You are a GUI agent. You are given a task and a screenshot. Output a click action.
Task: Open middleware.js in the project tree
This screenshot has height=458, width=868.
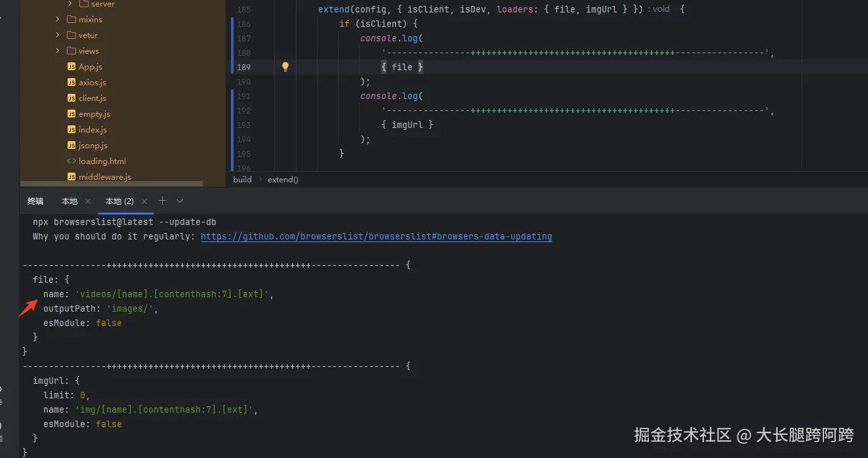click(105, 177)
